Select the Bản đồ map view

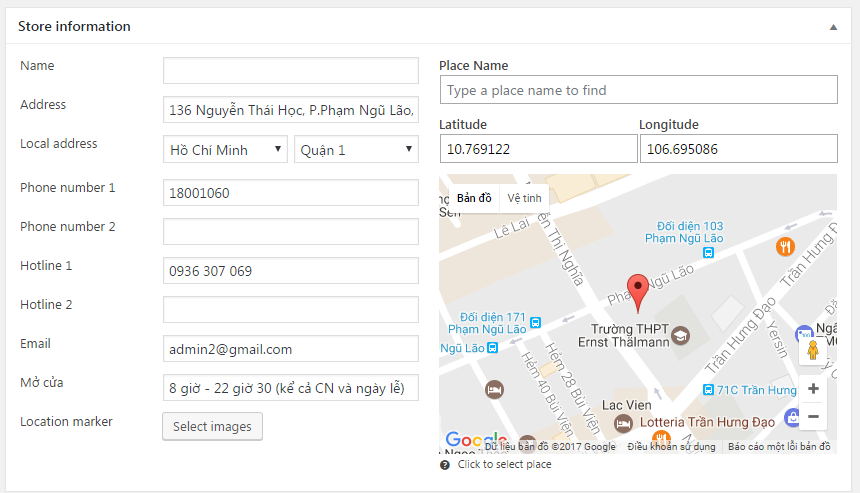[474, 198]
